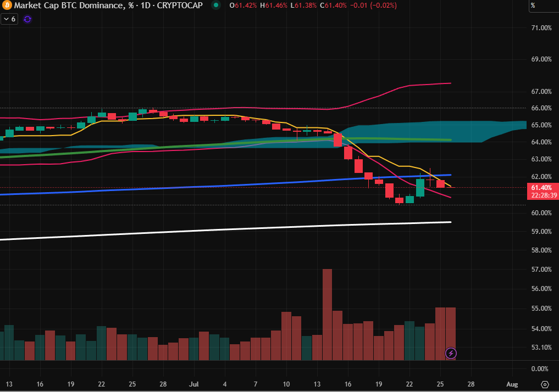The image size is (559, 392).
Task: Click the H61.46% high value in legend
Action: (x=273, y=5)
